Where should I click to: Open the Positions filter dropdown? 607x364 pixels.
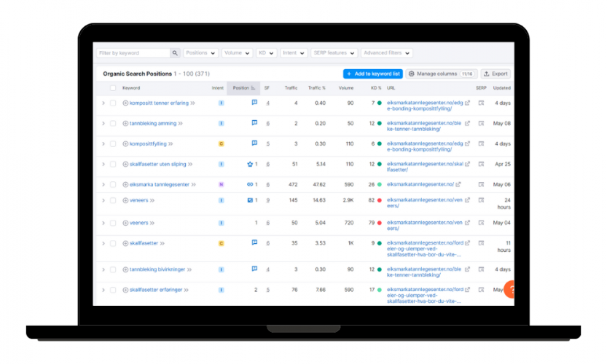tap(200, 53)
